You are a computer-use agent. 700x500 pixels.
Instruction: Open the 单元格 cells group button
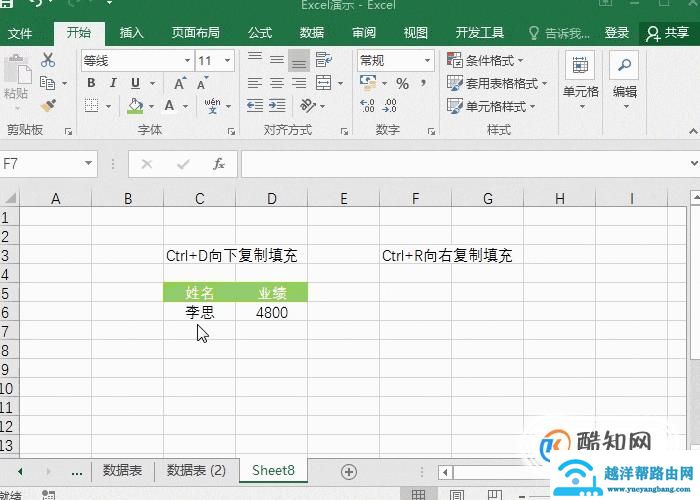pyautogui.click(x=580, y=80)
